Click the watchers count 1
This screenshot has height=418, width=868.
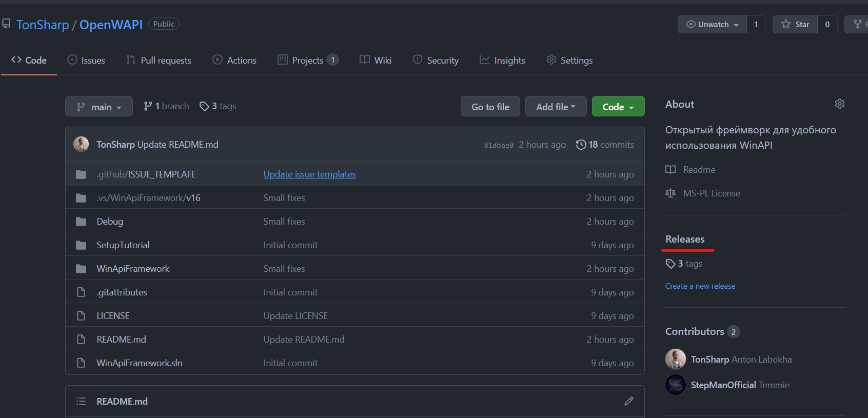coord(756,24)
